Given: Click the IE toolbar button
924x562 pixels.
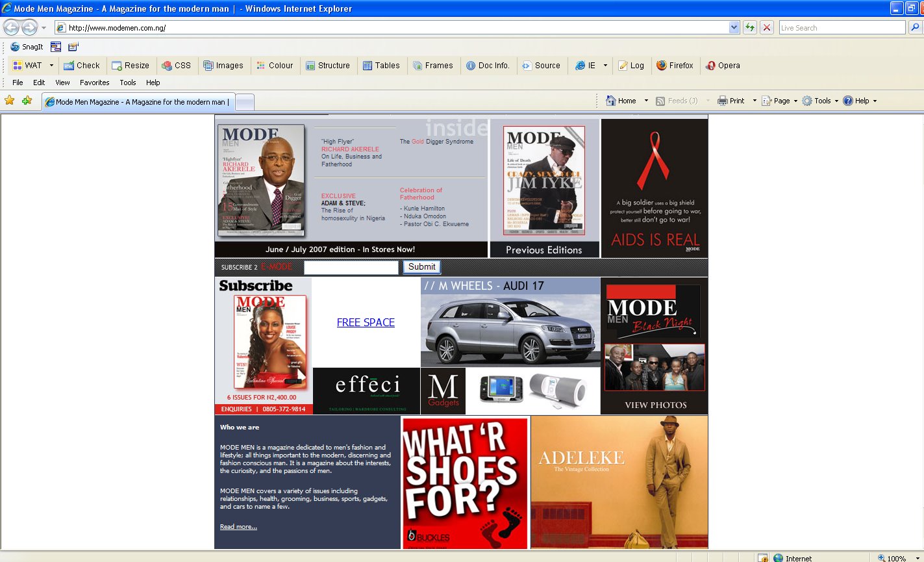Looking at the screenshot, I should coord(586,66).
